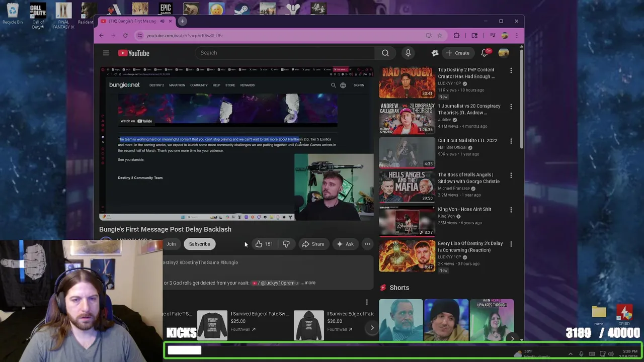Image resolution: width=644 pixels, height=362 pixels.
Task: Open the merch shelf three-dot options
Action: [367, 302]
